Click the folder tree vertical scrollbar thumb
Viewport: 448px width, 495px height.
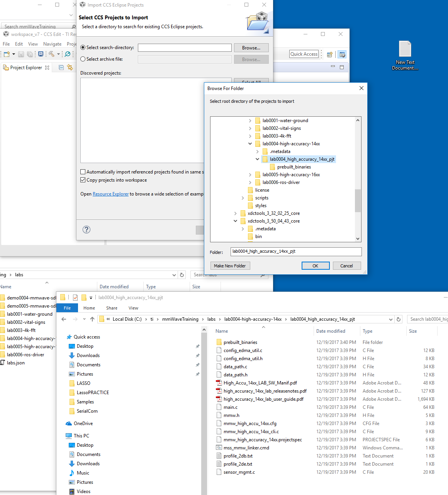[x=358, y=201]
